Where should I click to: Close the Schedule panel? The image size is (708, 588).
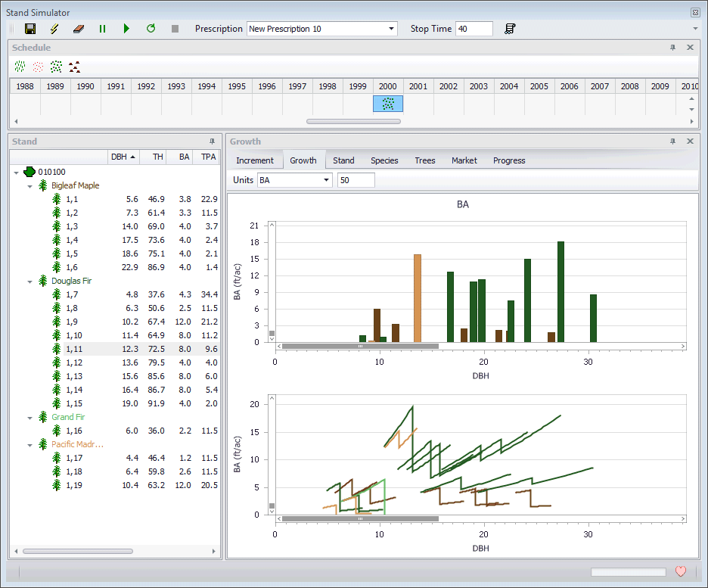690,48
